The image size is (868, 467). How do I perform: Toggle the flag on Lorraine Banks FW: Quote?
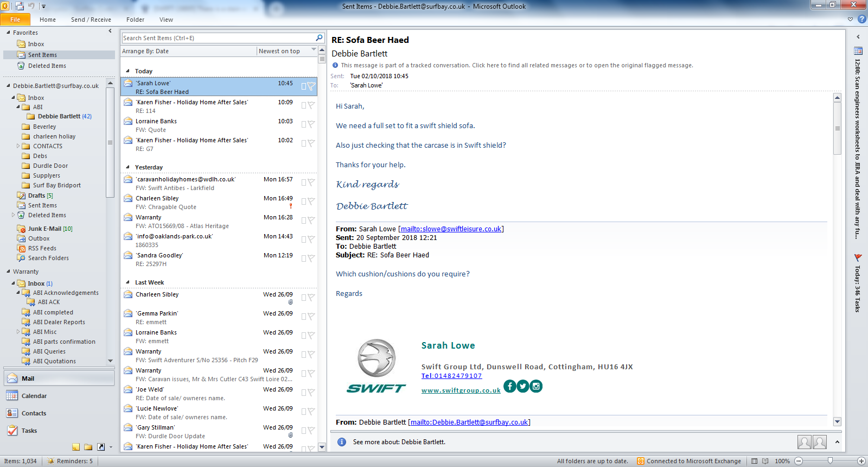click(x=311, y=124)
